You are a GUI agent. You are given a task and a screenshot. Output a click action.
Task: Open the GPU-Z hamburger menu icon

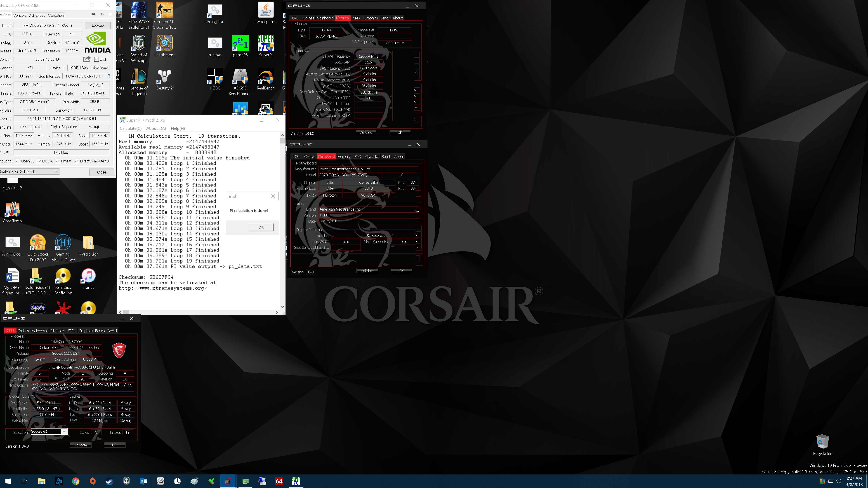pos(111,14)
